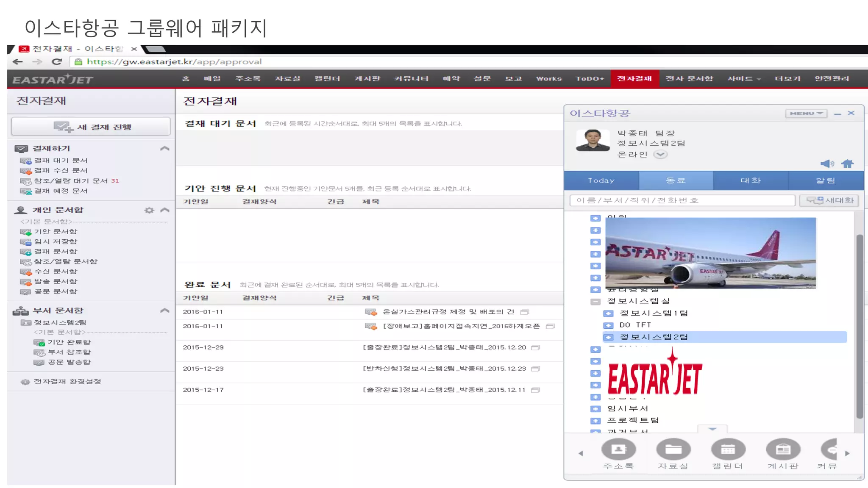This screenshot has width=868, height=488.
Task: Open 참조/열람 대기 문서 in sidebar
Action: pyautogui.click(x=70, y=181)
